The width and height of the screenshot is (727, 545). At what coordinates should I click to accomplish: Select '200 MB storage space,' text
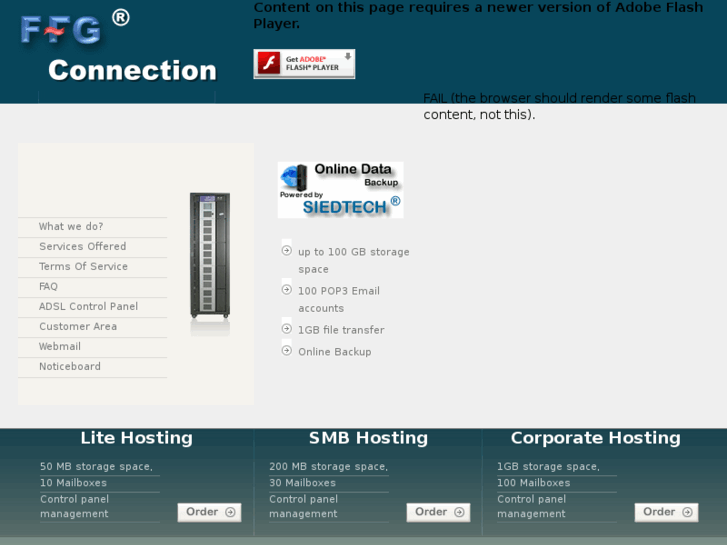pyautogui.click(x=329, y=466)
